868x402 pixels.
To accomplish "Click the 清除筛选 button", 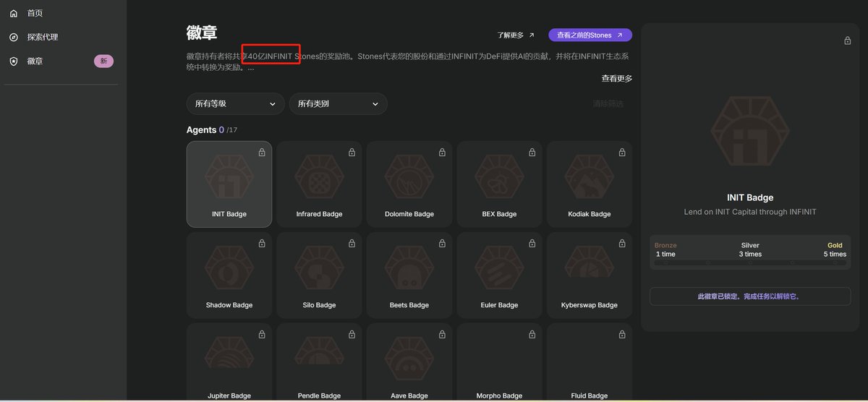I will tap(608, 103).
